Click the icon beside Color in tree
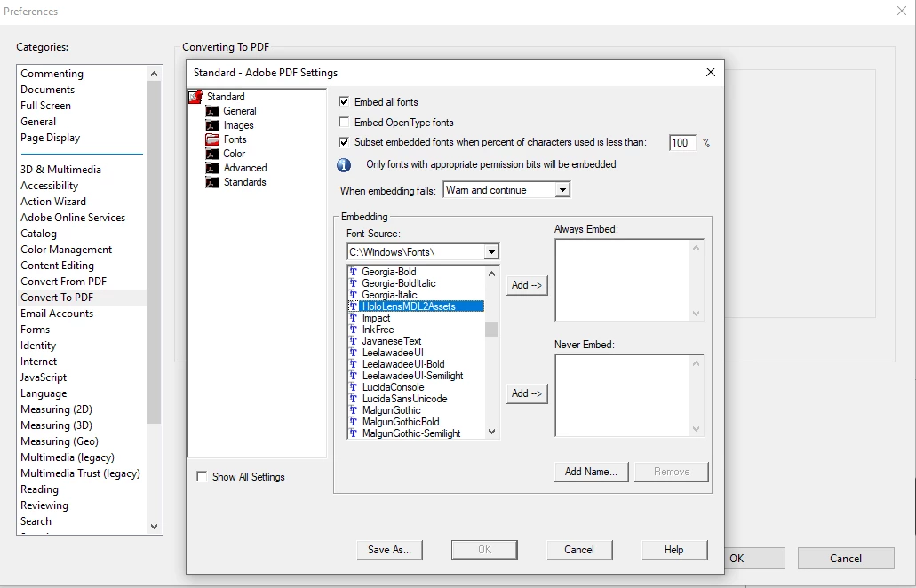Screen dimensions: 916x588 tap(212, 154)
